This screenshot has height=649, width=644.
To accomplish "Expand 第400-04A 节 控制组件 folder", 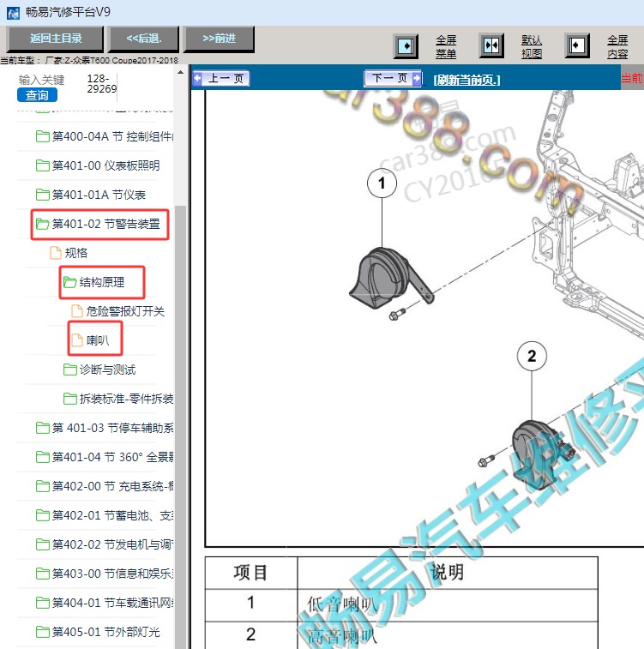I will click(105, 136).
